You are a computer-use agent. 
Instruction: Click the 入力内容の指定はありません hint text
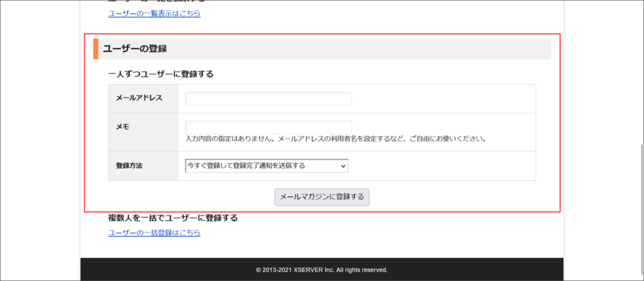click(336, 139)
